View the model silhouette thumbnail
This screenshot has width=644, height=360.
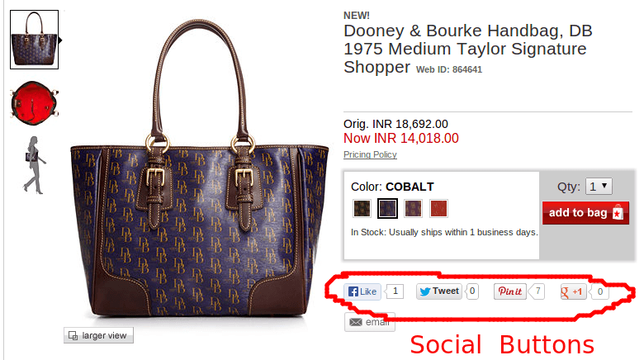35,165
